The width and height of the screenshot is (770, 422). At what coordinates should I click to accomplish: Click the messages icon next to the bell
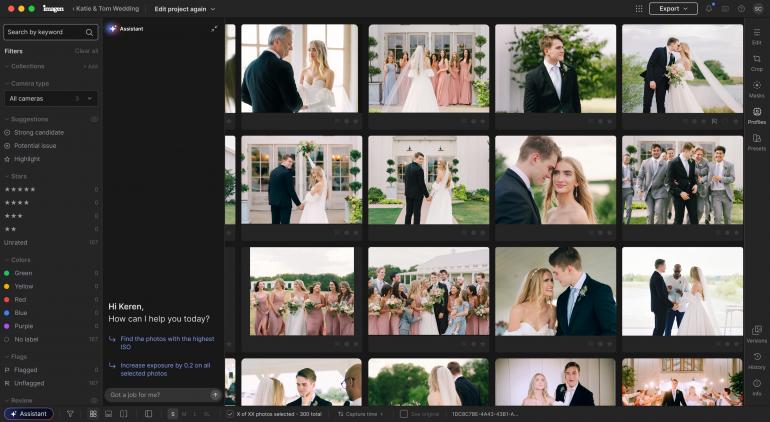(x=725, y=9)
